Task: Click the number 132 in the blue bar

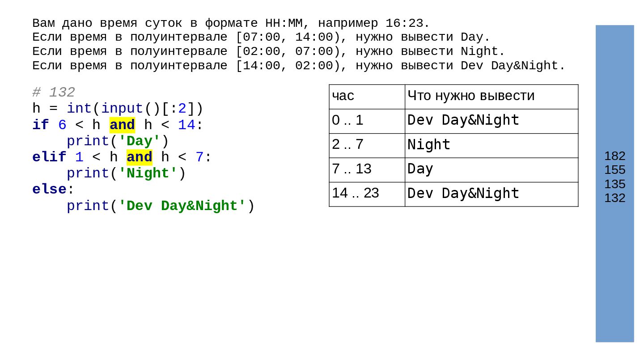Action: (615, 198)
